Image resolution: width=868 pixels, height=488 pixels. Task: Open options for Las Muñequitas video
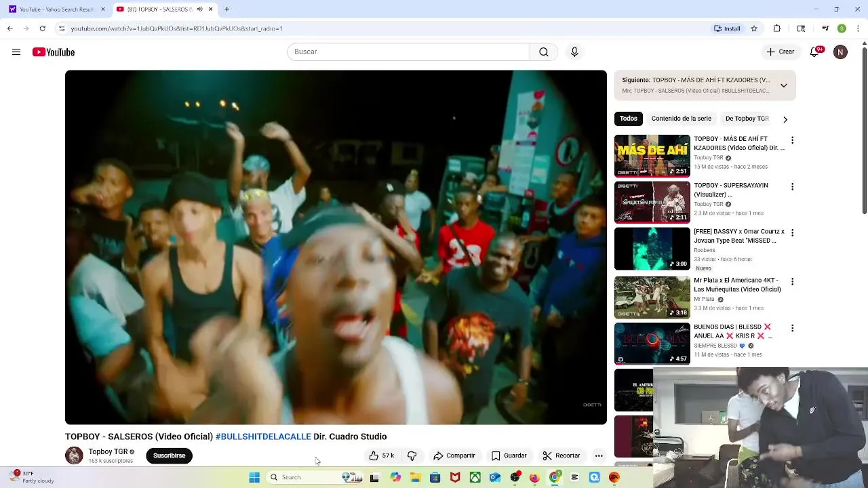(792, 281)
